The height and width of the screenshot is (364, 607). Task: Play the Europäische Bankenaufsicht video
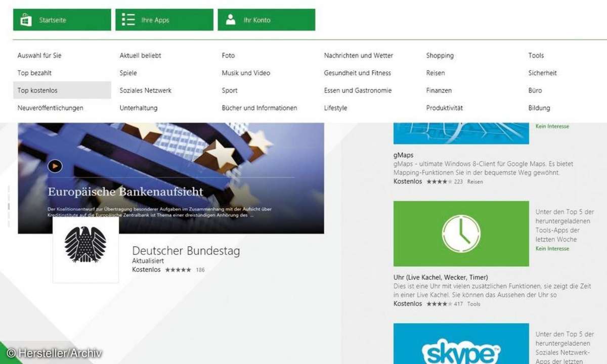(x=55, y=165)
